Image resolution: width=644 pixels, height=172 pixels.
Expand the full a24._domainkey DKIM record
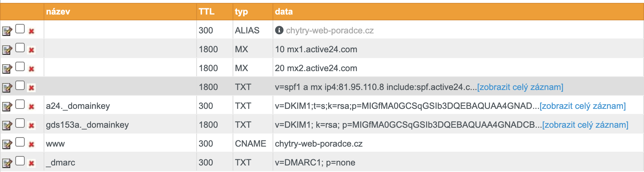[x=583, y=106]
